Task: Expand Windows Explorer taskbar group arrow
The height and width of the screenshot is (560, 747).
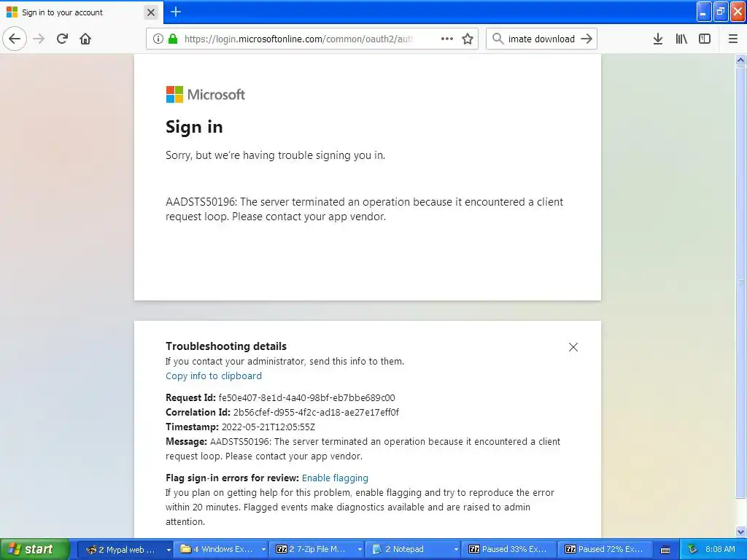Action: [x=263, y=550]
